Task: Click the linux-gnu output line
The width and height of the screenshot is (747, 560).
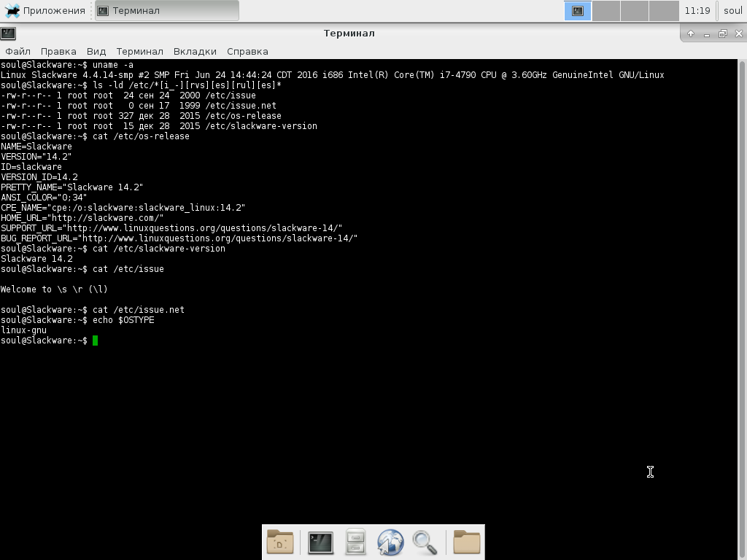Action: (24, 330)
